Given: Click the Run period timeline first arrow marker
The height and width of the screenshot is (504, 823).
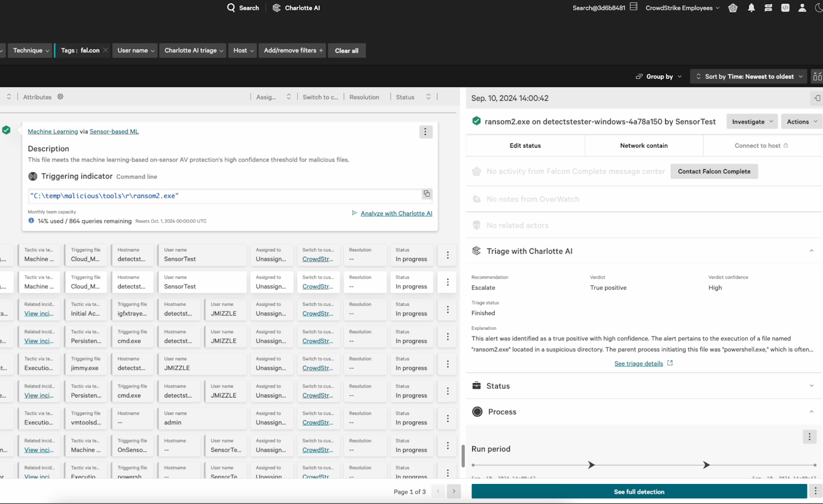Looking at the screenshot, I should tap(591, 465).
